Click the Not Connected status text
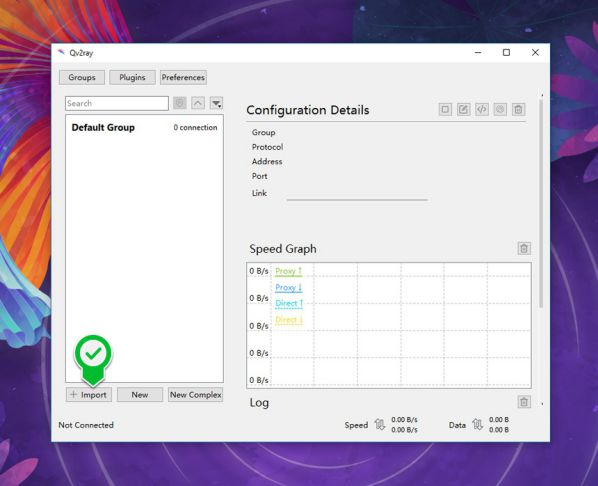This screenshot has width=598, height=486. click(86, 425)
